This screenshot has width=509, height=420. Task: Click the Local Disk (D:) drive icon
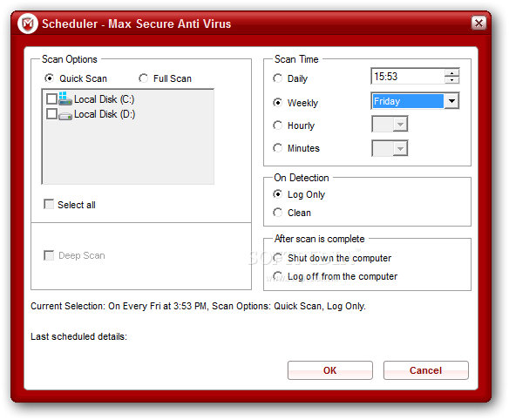click(x=65, y=115)
